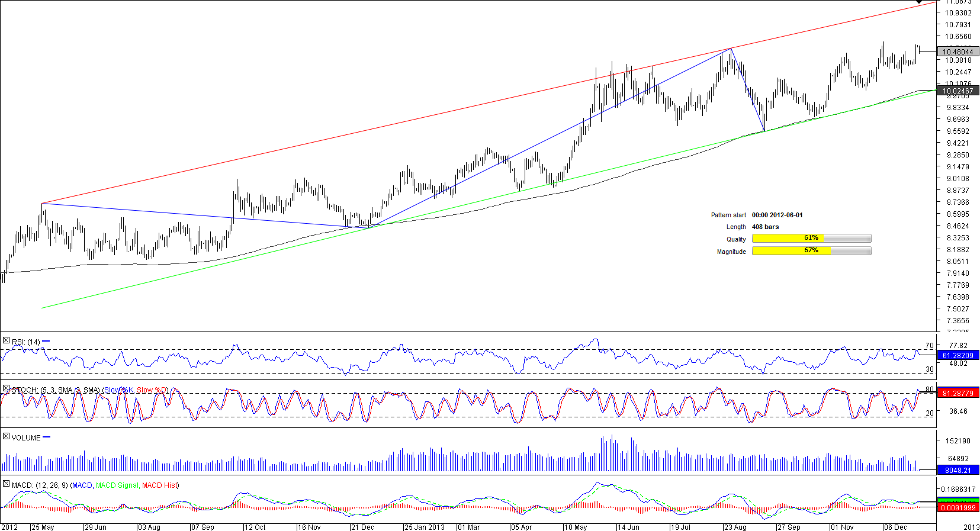Select the dark 10.02467 price tag
The height and width of the screenshot is (531, 980).
pos(957,91)
